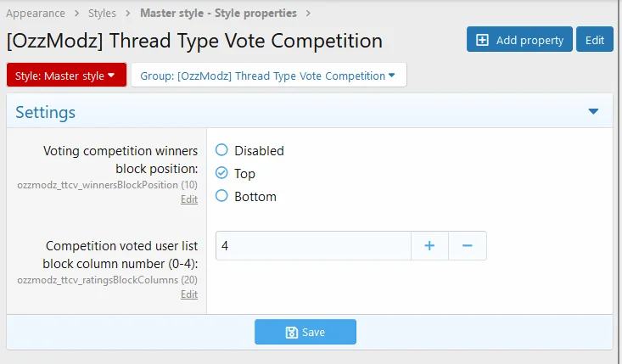The image size is (622, 364).
Task: Open Master style - Style properties breadcrumb
Action: (218, 13)
